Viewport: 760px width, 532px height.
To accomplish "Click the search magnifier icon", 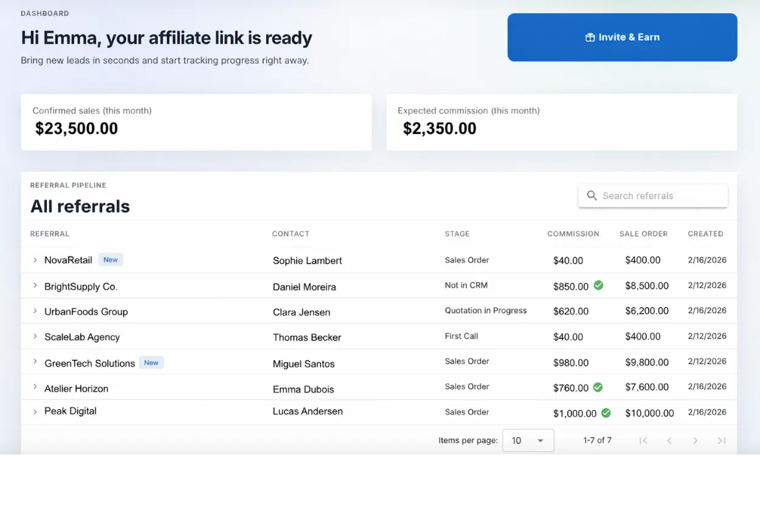I will (x=592, y=196).
